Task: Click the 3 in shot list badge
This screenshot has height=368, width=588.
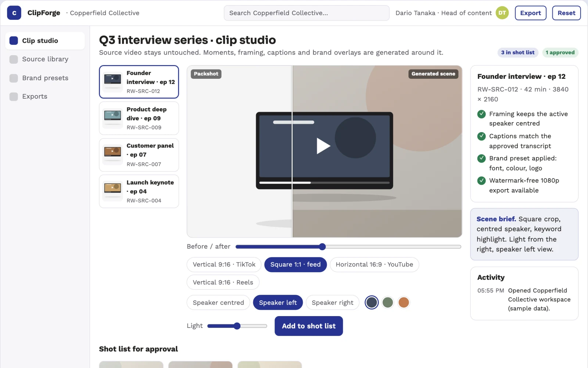Action: 518,53
